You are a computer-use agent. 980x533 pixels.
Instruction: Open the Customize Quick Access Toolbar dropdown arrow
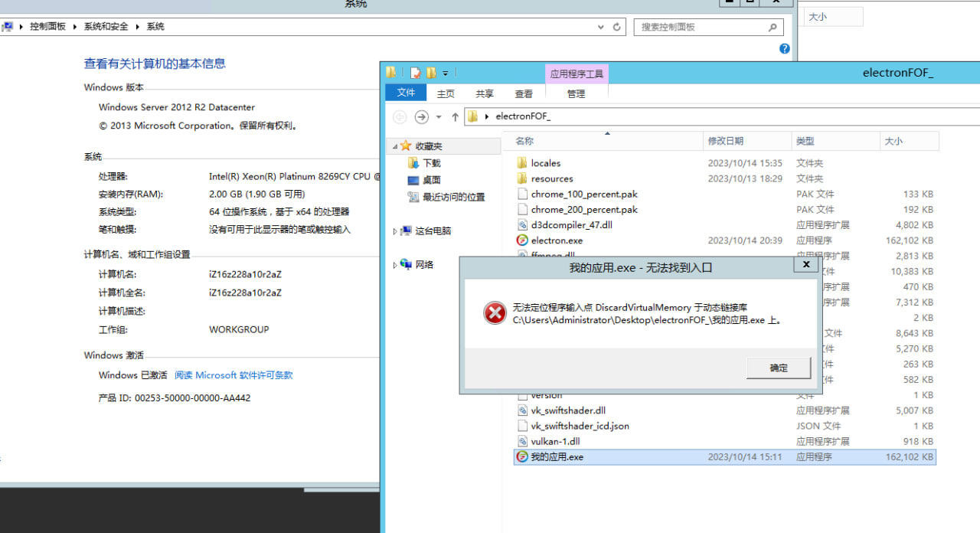(446, 74)
